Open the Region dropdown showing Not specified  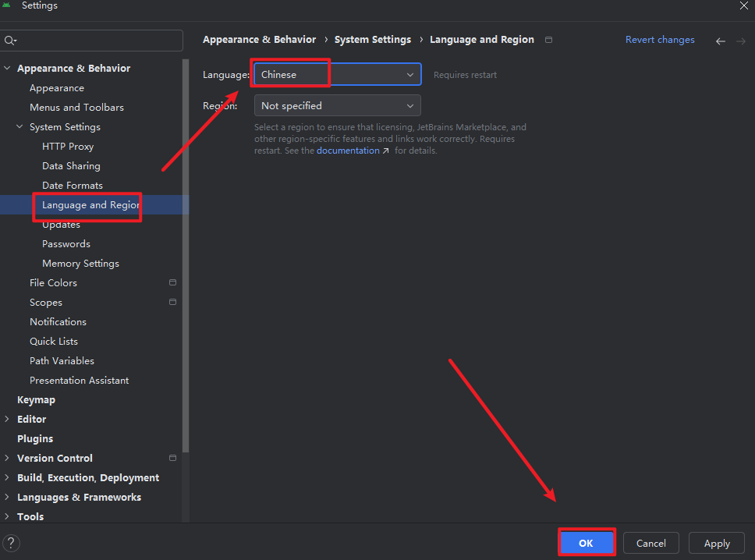337,105
